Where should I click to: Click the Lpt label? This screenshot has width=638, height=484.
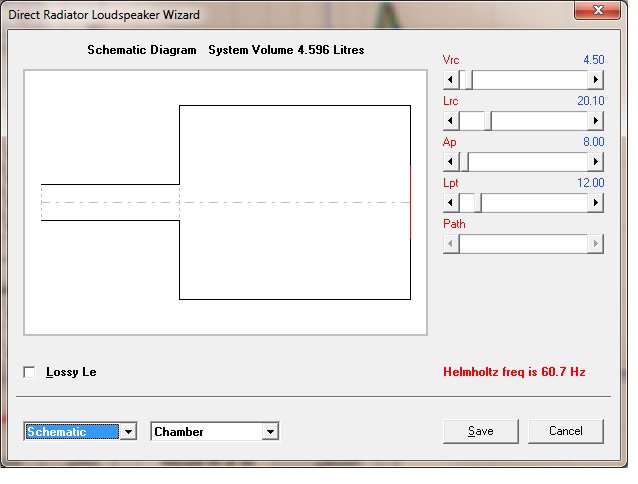click(450, 183)
